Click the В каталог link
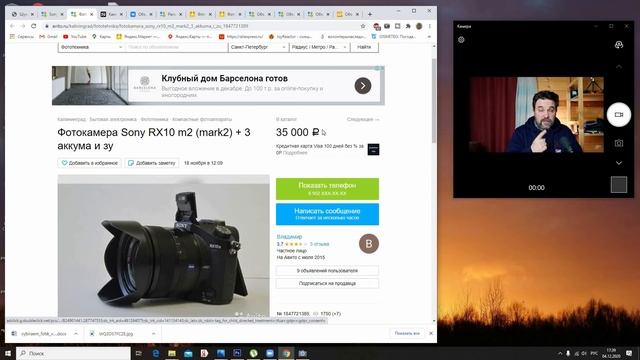 (x=286, y=119)
